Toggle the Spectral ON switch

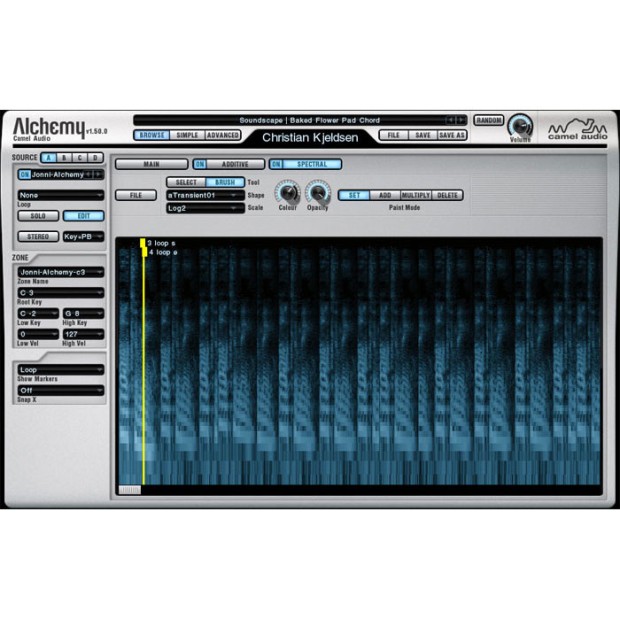(276, 164)
